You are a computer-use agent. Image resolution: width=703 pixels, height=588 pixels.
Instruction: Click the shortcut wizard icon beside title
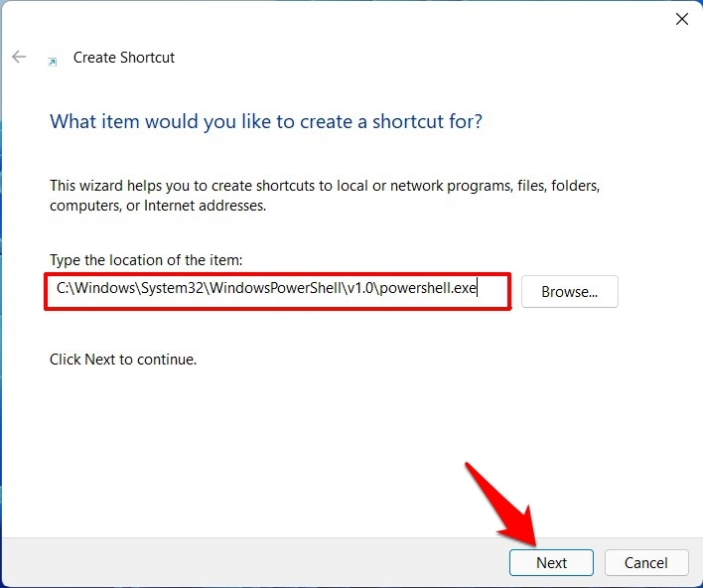[x=53, y=62]
